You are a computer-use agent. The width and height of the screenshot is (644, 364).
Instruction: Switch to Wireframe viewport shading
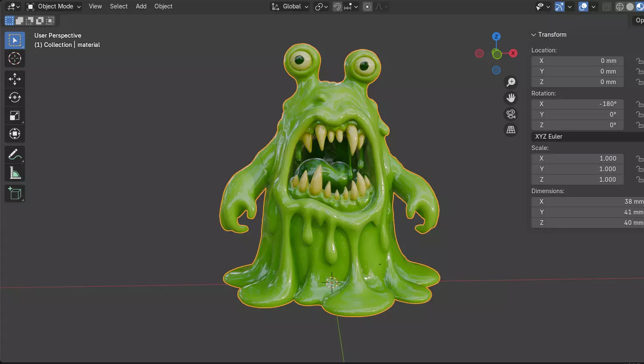click(620, 7)
